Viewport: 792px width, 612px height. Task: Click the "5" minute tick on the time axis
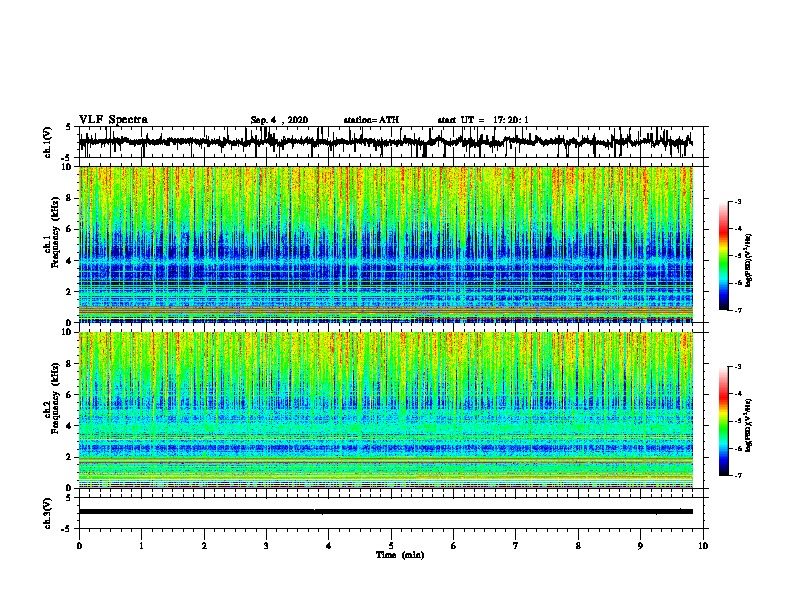click(x=391, y=546)
